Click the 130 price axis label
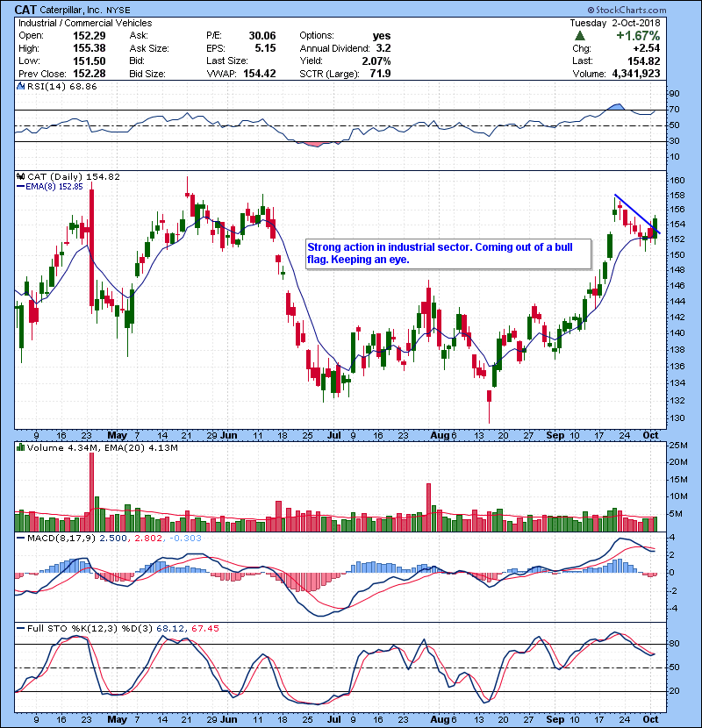This screenshot has height=728, width=702. 677,418
